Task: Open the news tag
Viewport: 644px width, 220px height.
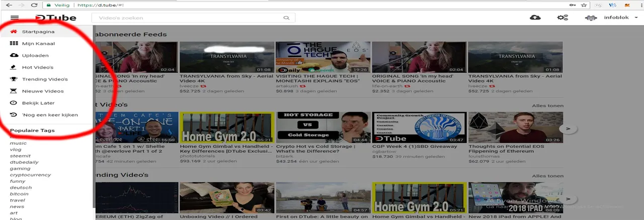Action: (x=17, y=206)
